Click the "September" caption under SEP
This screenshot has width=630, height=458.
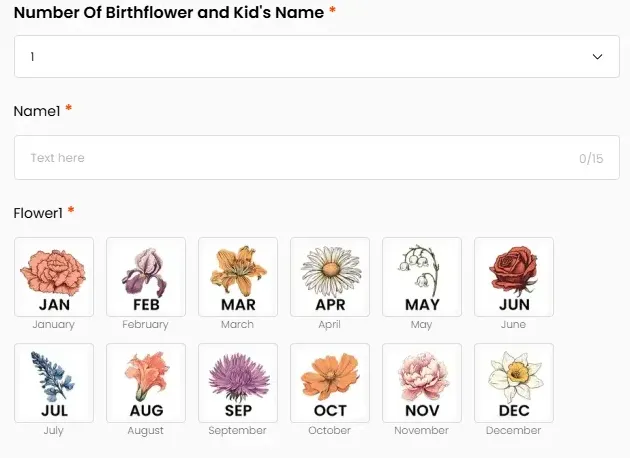(238, 431)
